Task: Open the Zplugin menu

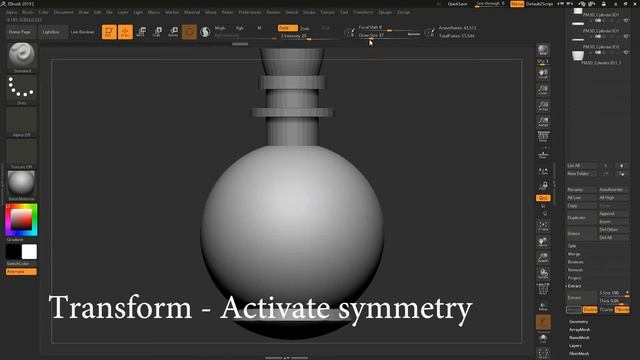Action: [384, 12]
